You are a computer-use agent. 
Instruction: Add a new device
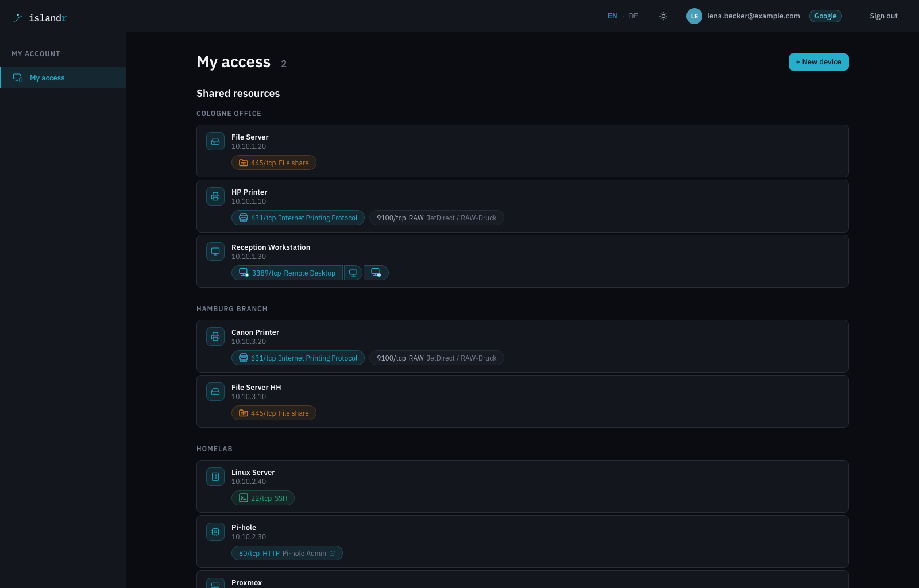pyautogui.click(x=818, y=62)
